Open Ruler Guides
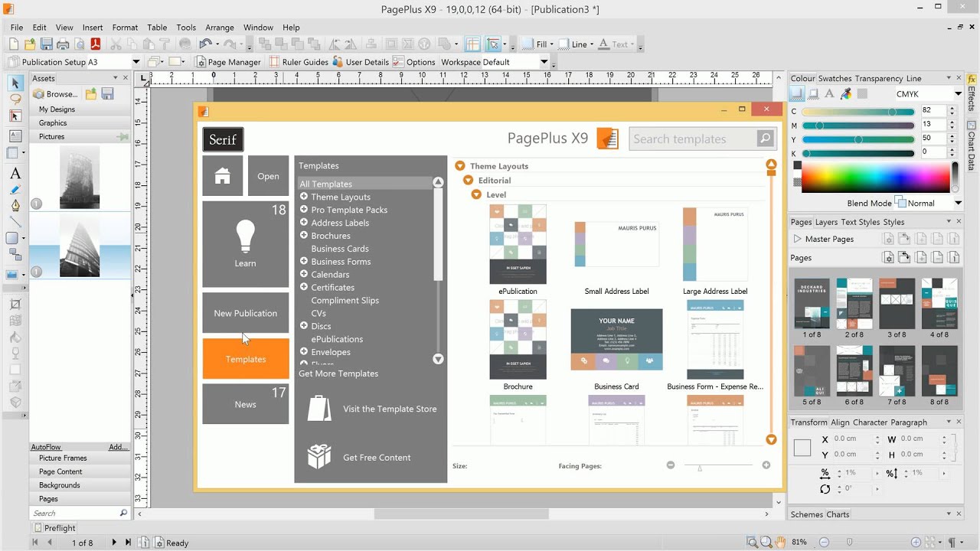This screenshot has width=980, height=551. pyautogui.click(x=297, y=62)
